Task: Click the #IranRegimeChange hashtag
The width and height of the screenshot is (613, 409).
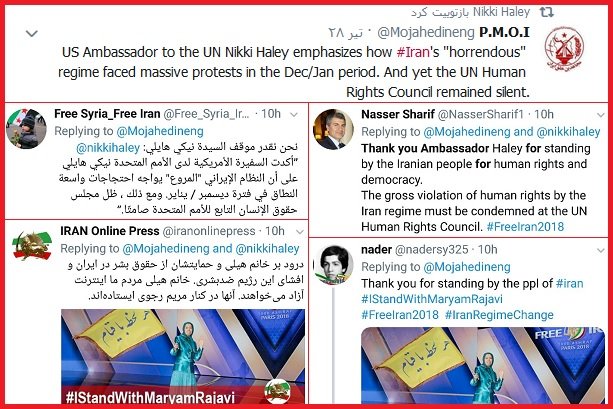Action: point(499,315)
